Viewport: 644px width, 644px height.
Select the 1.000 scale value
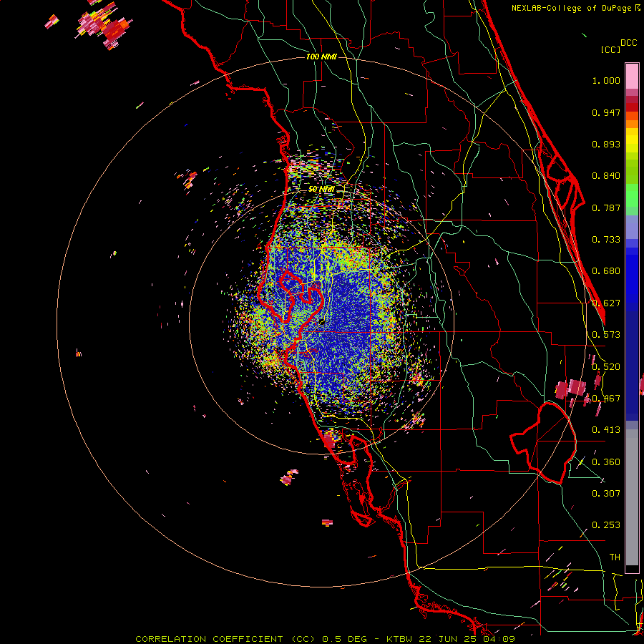tap(606, 81)
